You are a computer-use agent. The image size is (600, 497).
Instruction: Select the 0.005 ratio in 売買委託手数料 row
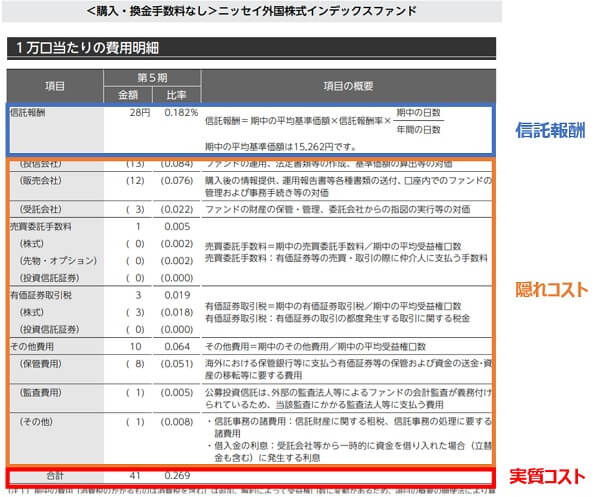(177, 227)
